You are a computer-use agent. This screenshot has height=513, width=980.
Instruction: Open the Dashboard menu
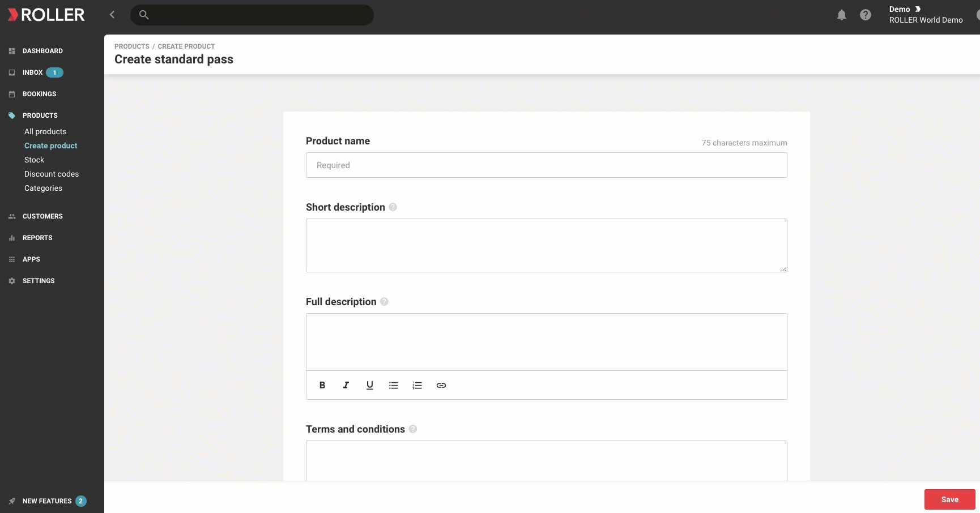click(x=42, y=51)
